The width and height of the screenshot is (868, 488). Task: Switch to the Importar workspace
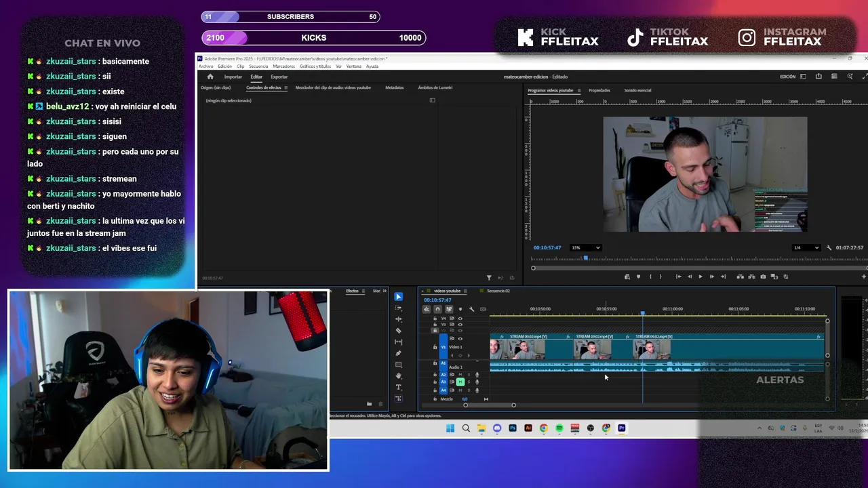pos(233,77)
